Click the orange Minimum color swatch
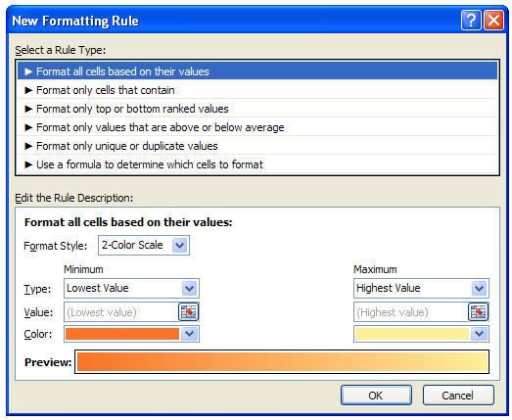Viewport: 512px width, 420px height. pos(122,334)
